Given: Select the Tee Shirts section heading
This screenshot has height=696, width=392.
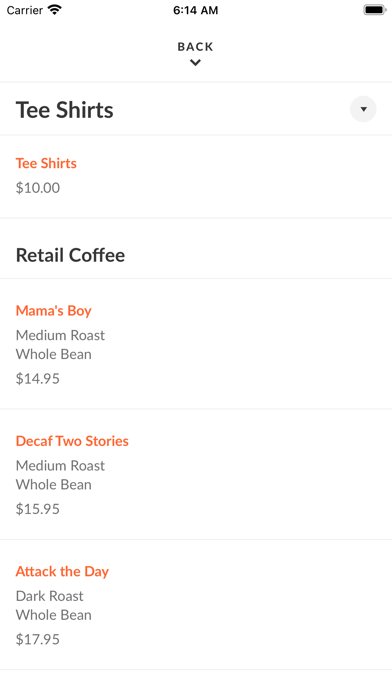Looking at the screenshot, I should (x=65, y=110).
